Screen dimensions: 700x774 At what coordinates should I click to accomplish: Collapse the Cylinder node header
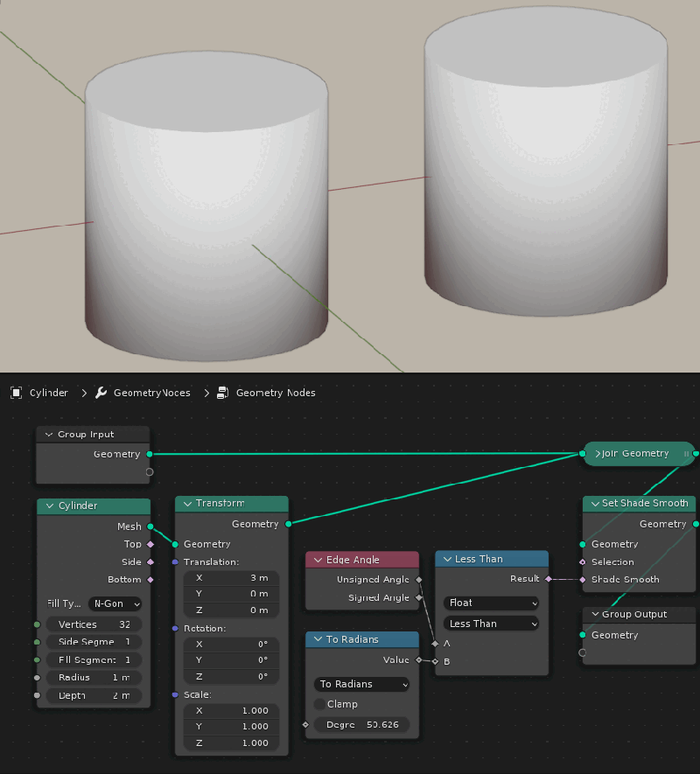(48, 506)
